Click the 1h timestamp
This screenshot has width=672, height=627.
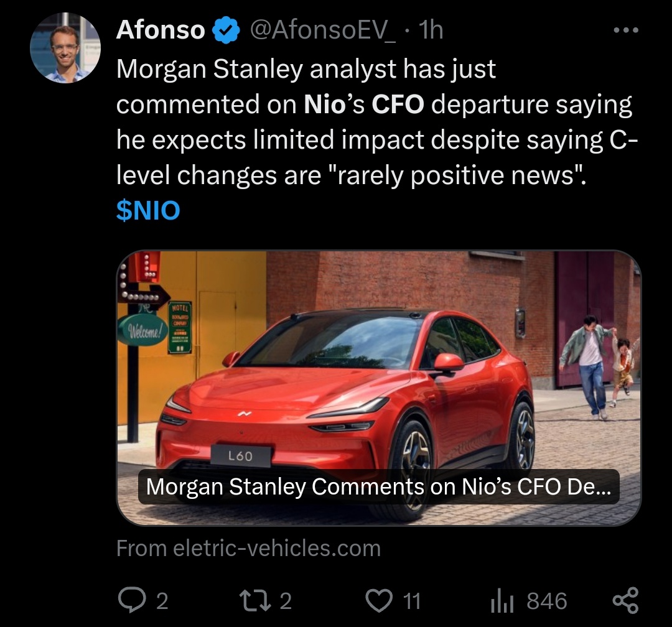[x=431, y=30]
